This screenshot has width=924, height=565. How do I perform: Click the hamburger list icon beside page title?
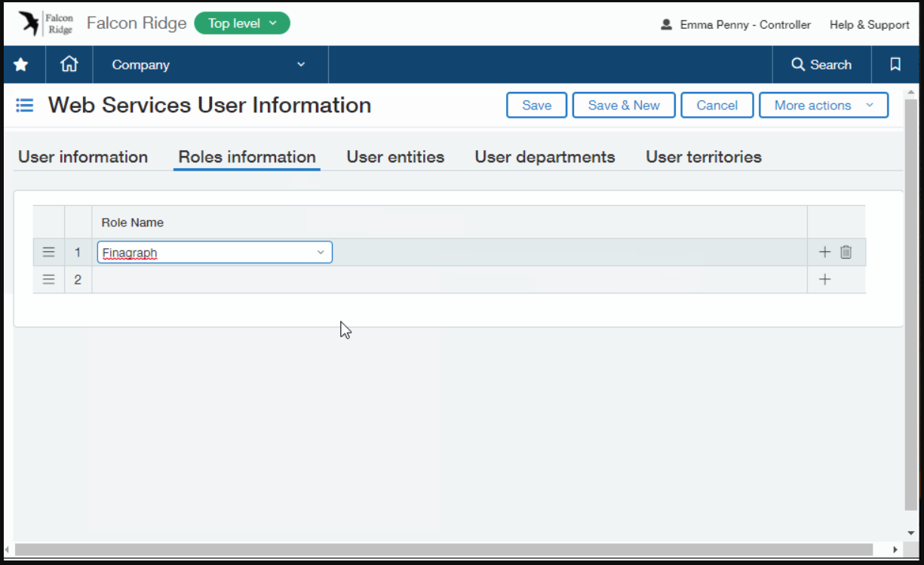coord(25,106)
